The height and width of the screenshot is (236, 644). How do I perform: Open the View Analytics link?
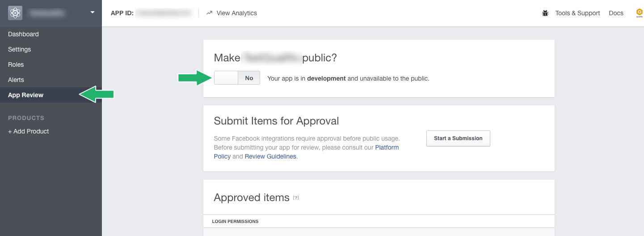pyautogui.click(x=236, y=13)
